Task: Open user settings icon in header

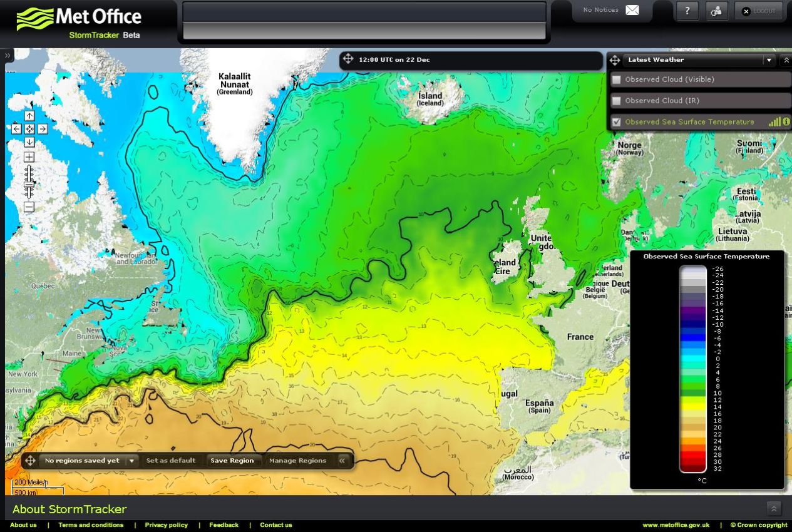Action: [x=717, y=11]
